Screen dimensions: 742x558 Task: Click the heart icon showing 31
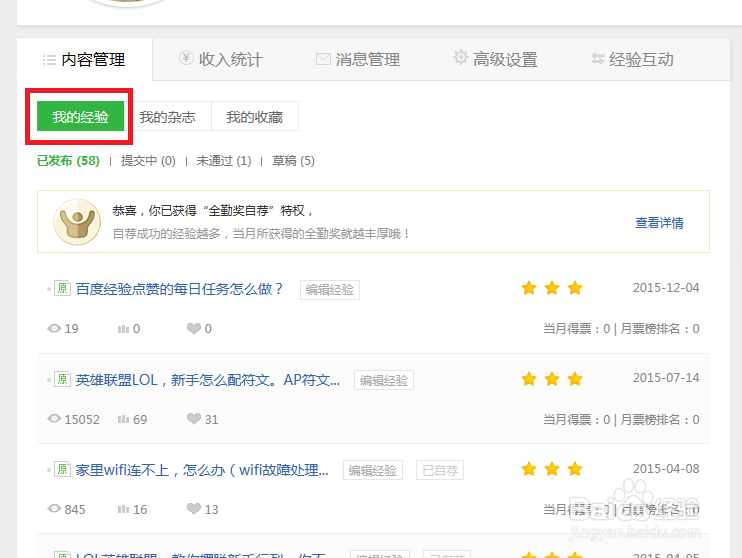194,419
